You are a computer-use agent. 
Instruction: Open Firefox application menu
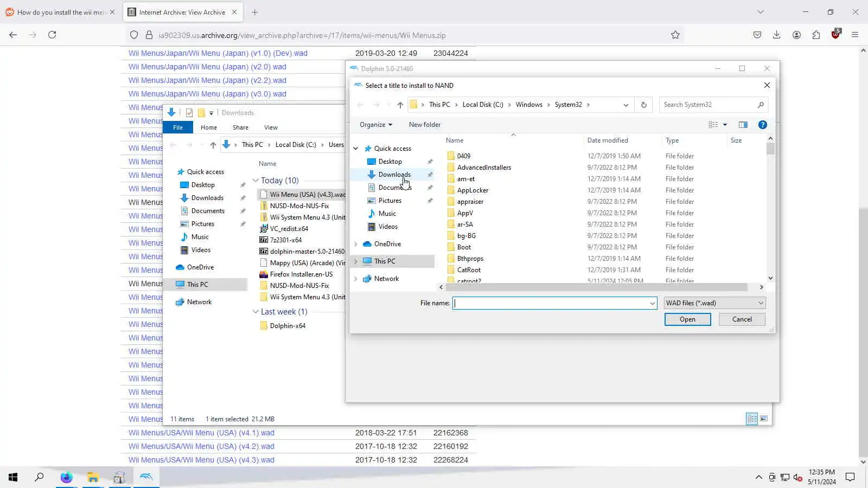click(855, 35)
